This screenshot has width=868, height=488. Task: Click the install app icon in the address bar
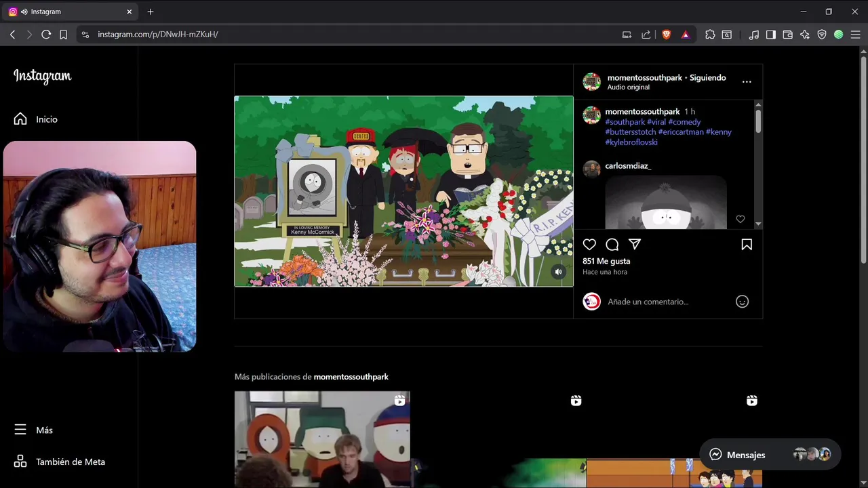tap(627, 35)
